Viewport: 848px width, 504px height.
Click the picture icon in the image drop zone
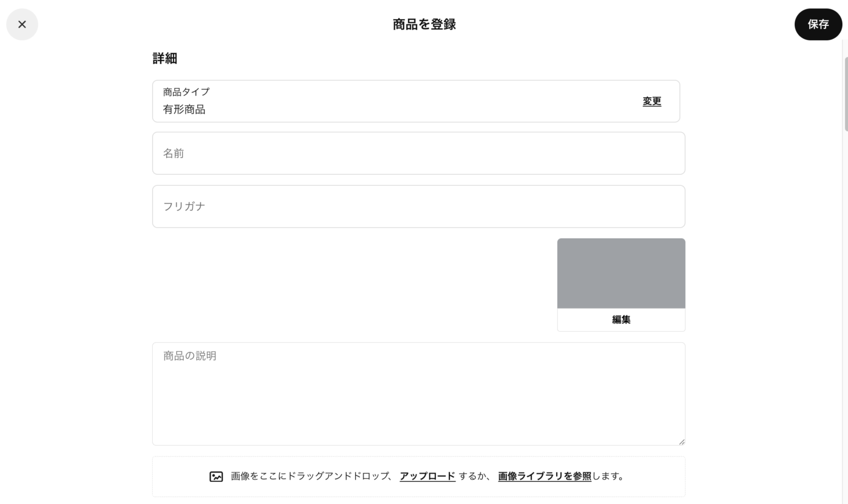(x=216, y=476)
